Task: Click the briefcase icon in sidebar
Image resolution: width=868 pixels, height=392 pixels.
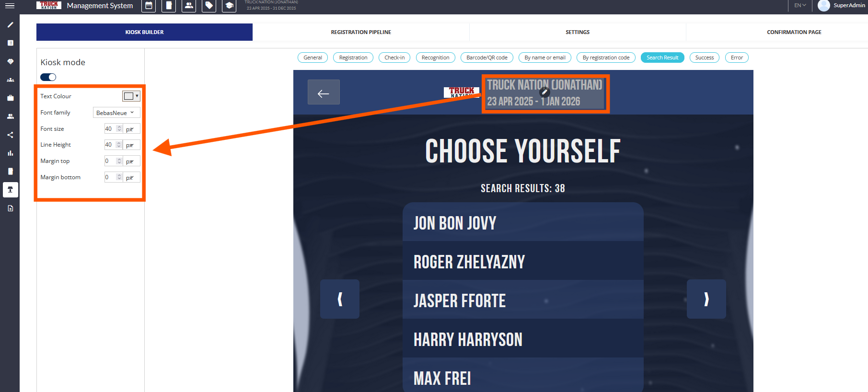Action: click(x=10, y=98)
